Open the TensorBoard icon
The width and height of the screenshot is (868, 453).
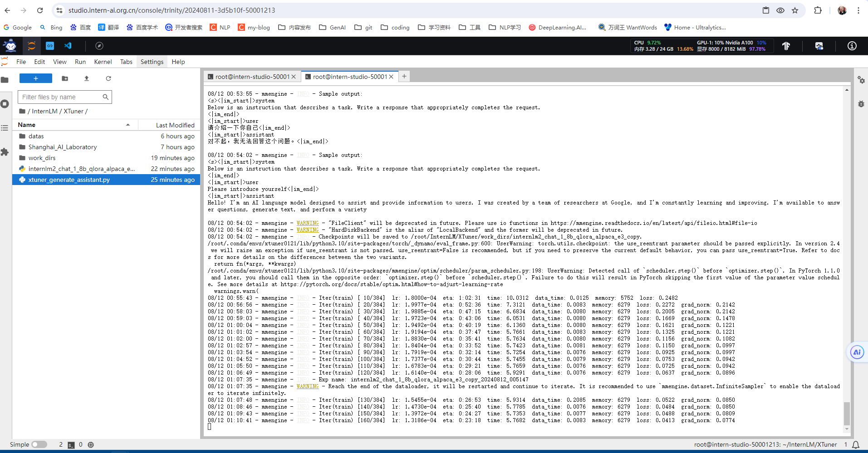click(x=786, y=46)
